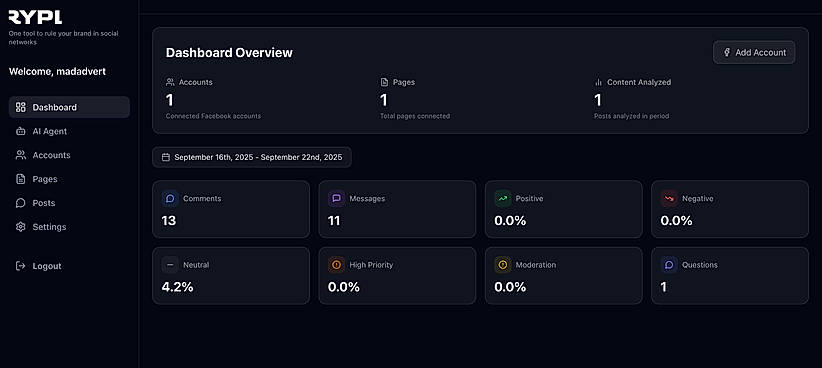
Task: Click the Comments card bubble icon
Action: click(x=170, y=199)
